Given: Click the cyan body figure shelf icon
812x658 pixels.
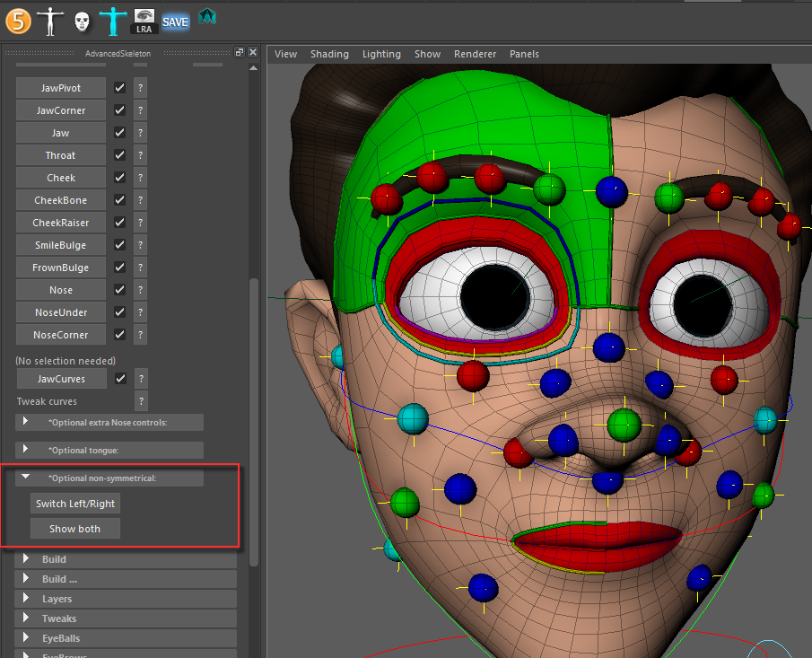Looking at the screenshot, I should [113, 20].
